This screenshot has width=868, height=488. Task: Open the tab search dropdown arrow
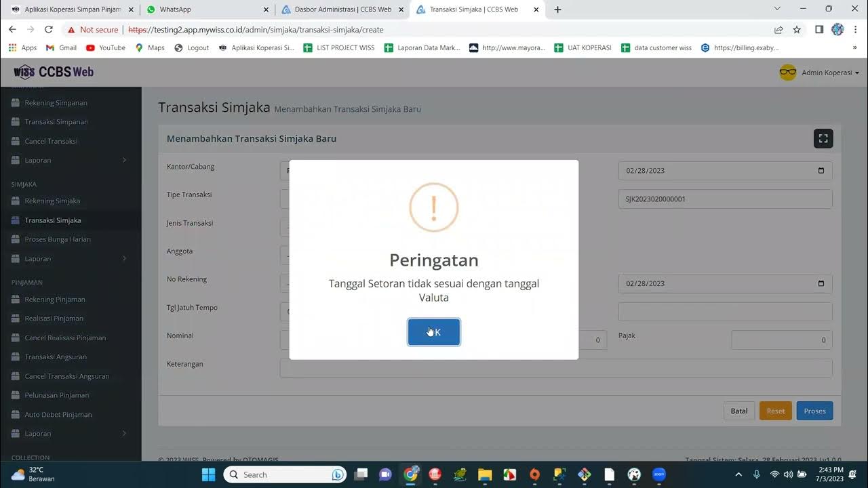778,9
